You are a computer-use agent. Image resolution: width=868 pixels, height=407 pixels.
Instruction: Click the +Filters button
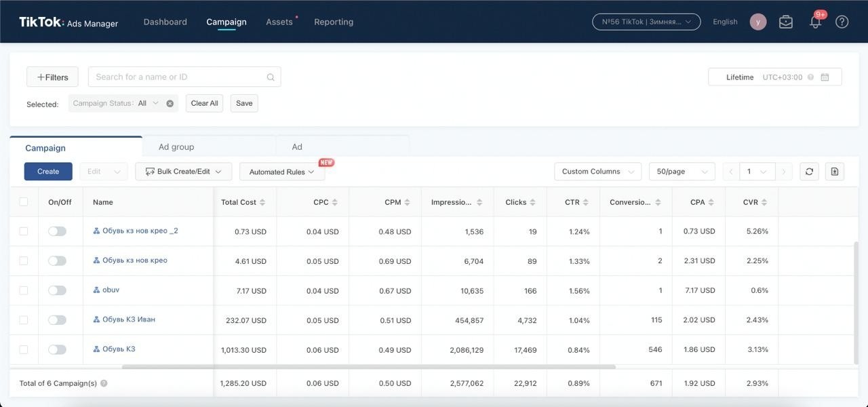(x=52, y=77)
